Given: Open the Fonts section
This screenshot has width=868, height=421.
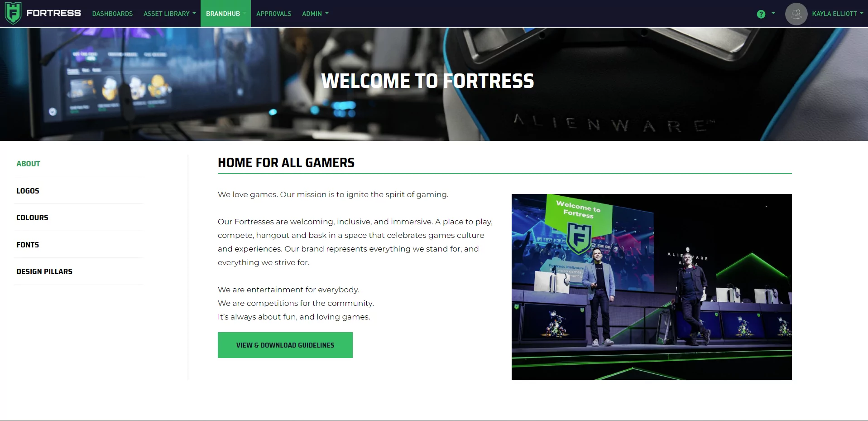Looking at the screenshot, I should tap(28, 245).
